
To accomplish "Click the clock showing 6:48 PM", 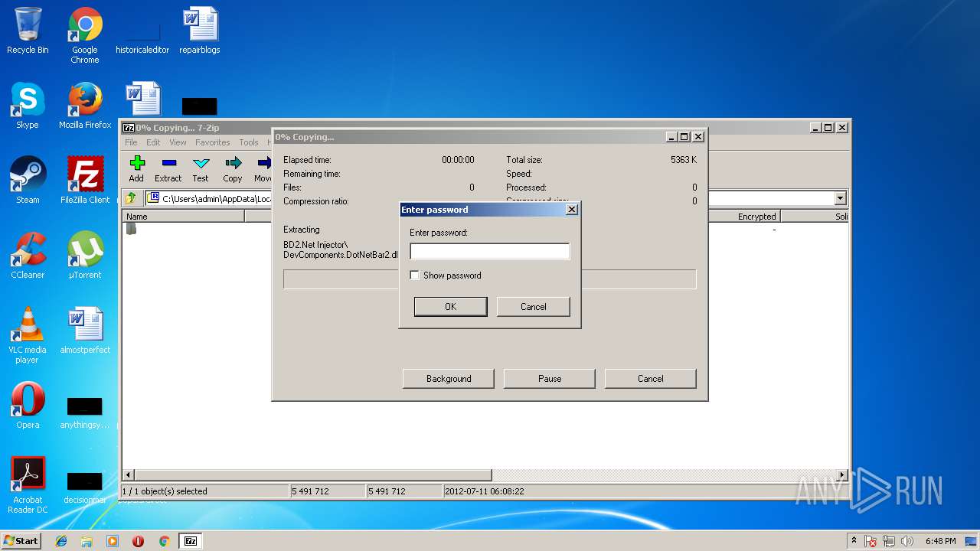I will click(940, 541).
